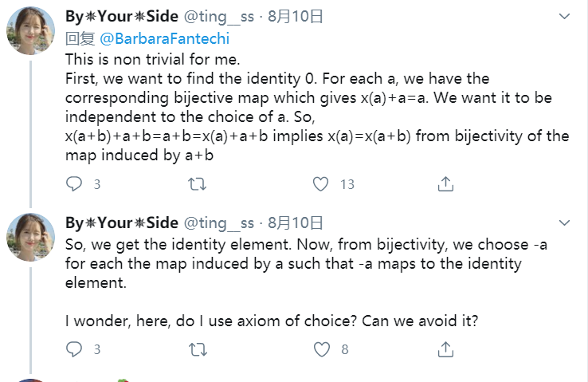Open the first tweet's author name By✷Your✷Side
The width and height of the screenshot is (588, 382).
[121, 17]
